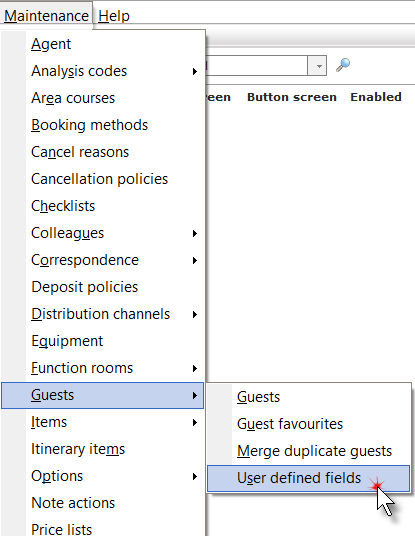The image size is (415, 536).
Task: Choose Merge duplicate guests
Action: coord(308,451)
